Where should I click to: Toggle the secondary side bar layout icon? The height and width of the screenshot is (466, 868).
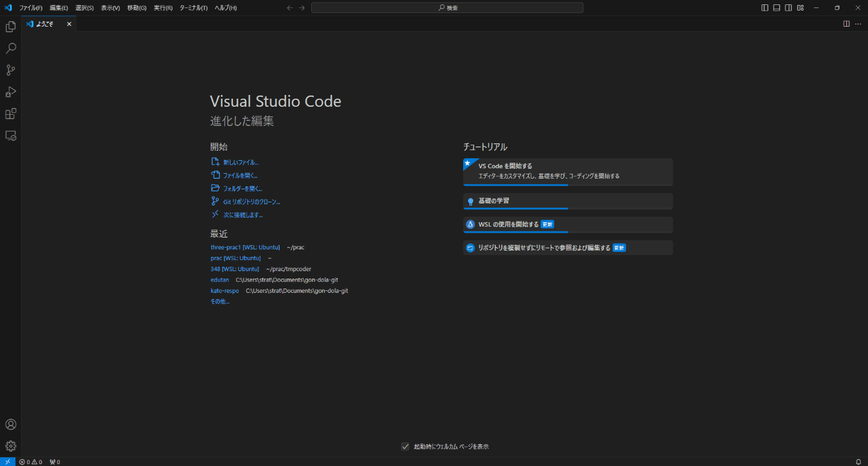(x=788, y=7)
